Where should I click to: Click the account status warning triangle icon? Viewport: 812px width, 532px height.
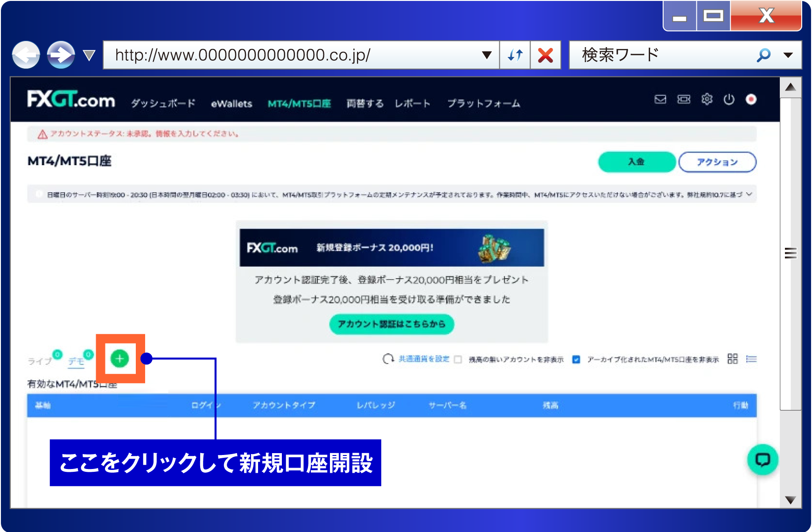click(42, 134)
